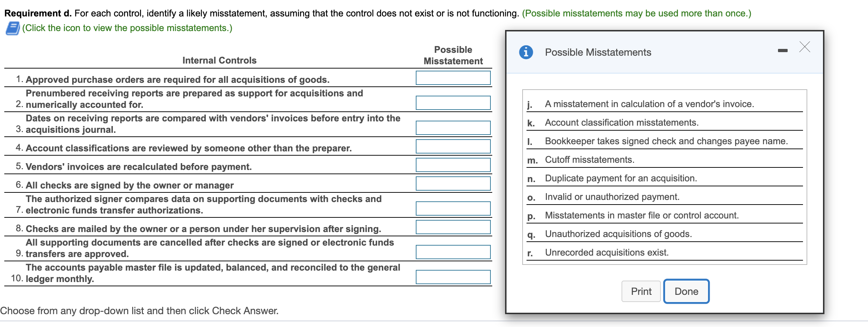
Task: Open dropdown for vendors' invoices recalculated control
Action: pos(453,165)
